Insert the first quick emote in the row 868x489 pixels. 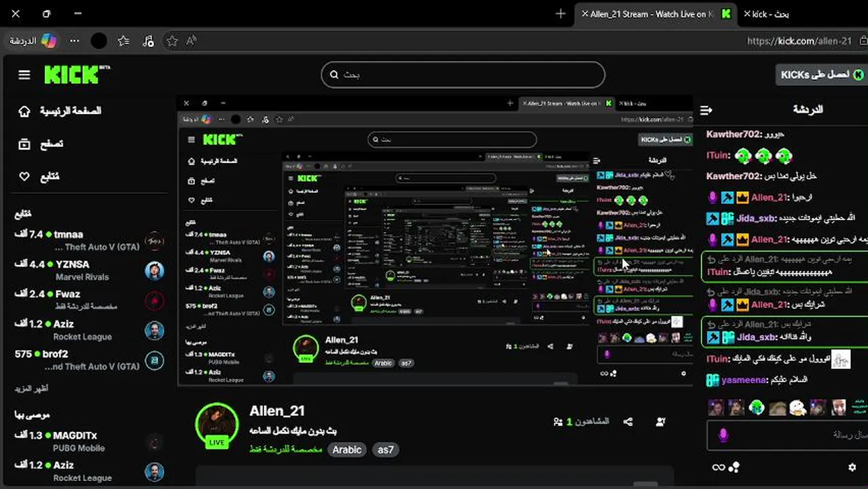click(716, 407)
